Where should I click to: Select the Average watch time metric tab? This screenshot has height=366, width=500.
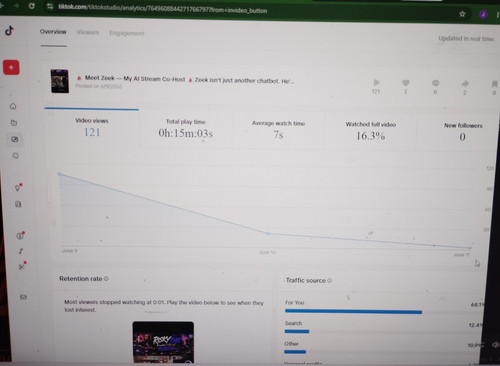278,130
